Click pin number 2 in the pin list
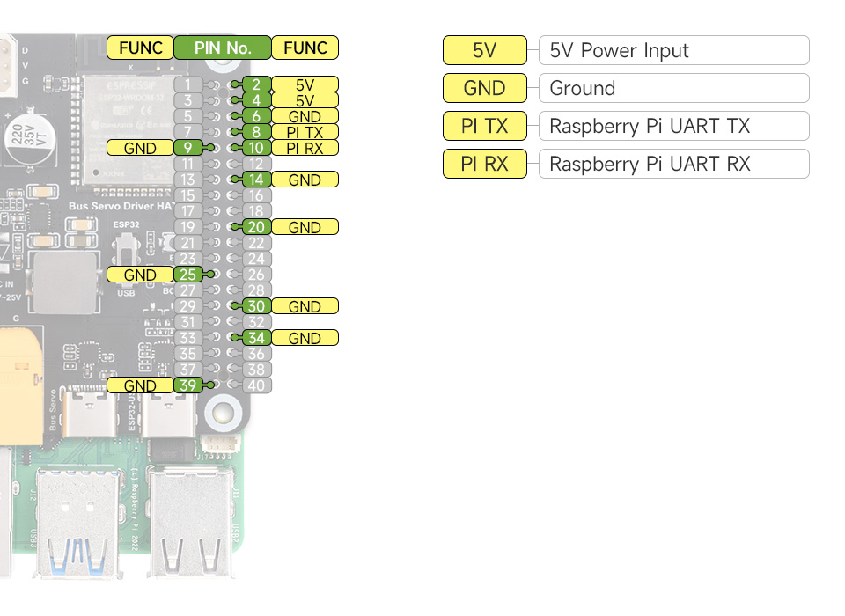Image resolution: width=845 pixels, height=616 pixels. click(256, 84)
